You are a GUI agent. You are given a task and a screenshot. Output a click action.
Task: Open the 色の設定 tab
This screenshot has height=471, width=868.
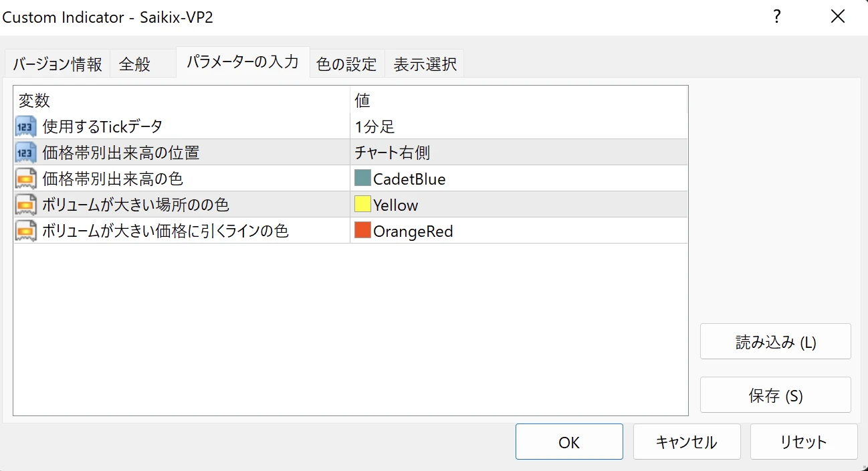pos(346,64)
